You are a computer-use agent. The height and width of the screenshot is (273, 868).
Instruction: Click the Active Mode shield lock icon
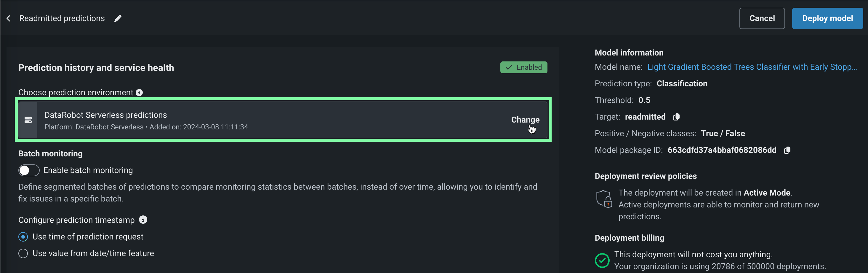click(x=604, y=199)
